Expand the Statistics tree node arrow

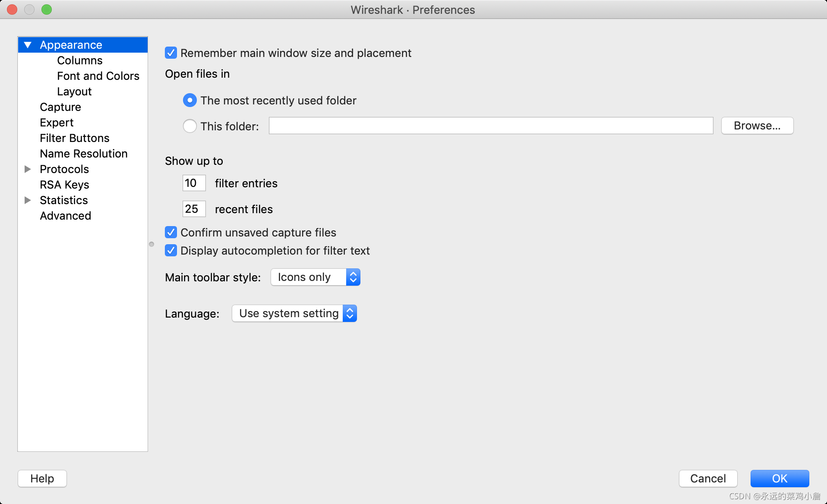tap(28, 200)
